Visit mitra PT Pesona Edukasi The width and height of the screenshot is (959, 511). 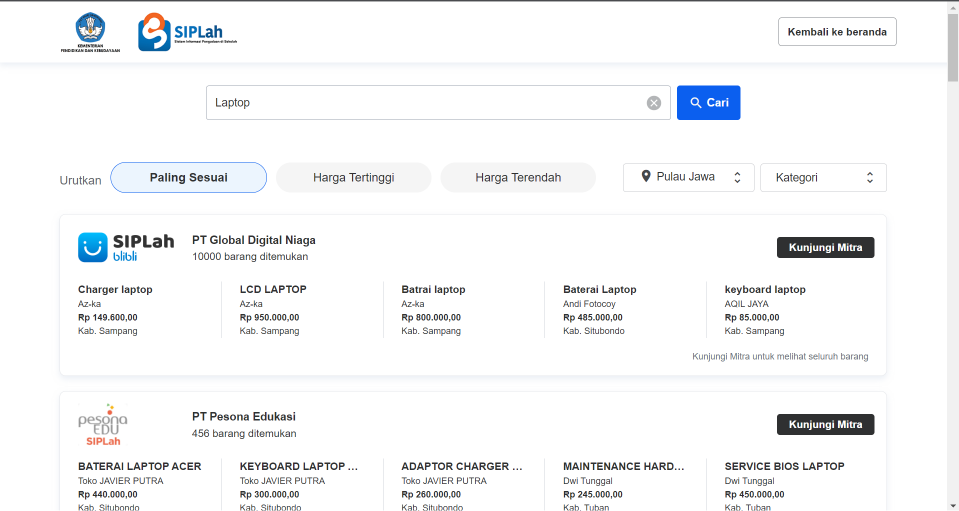(825, 424)
